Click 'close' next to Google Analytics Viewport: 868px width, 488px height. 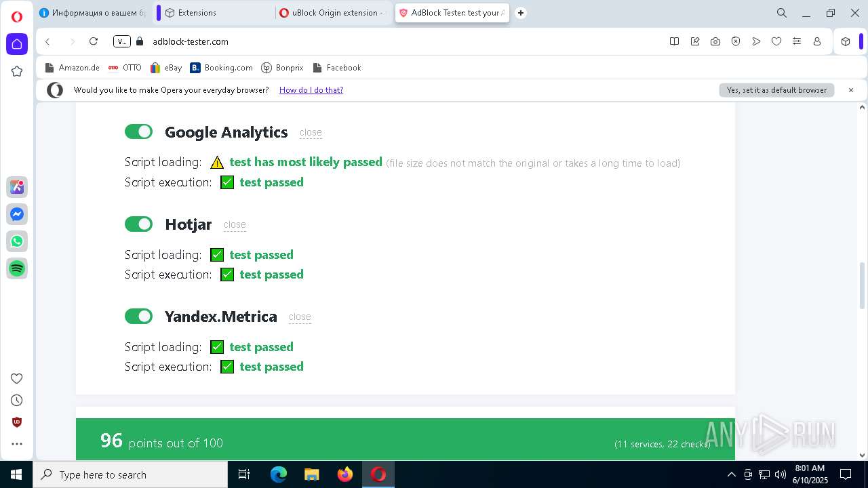coord(311,133)
